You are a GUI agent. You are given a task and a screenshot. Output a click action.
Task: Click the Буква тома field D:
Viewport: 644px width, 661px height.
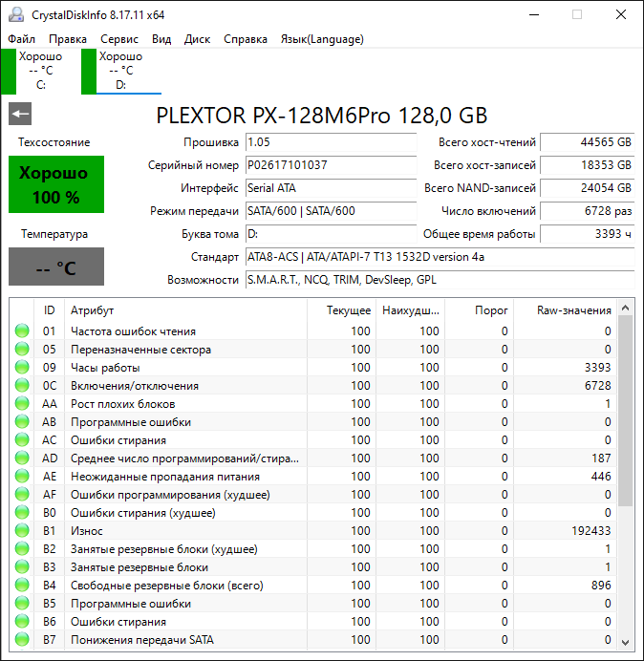(331, 234)
